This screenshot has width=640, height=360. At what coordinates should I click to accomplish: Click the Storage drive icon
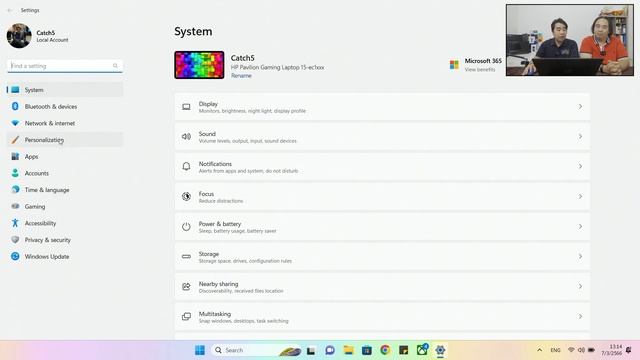pyautogui.click(x=186, y=256)
